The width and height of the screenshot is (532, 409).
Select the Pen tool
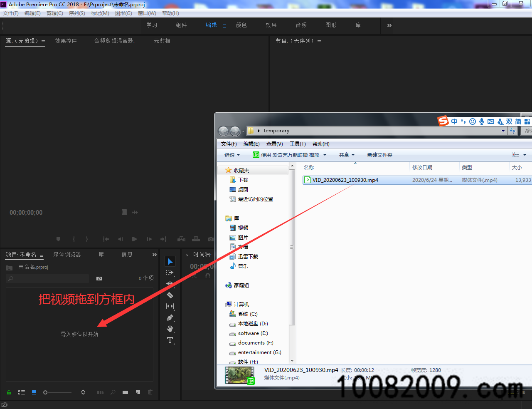pos(170,318)
